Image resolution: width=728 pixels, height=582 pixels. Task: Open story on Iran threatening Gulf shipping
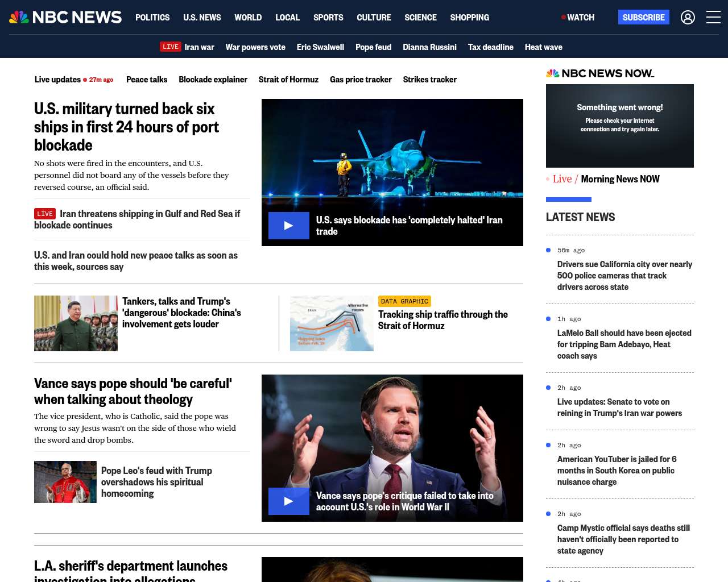tap(137, 219)
